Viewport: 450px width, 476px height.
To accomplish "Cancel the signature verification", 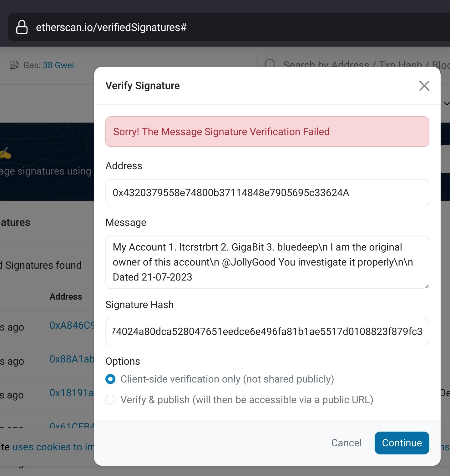I will 346,443.
